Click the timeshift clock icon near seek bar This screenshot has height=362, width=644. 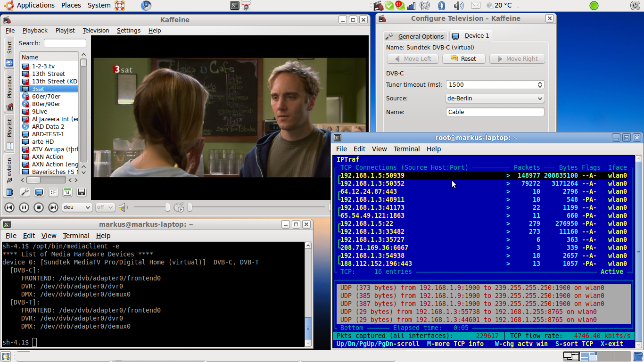point(179,207)
